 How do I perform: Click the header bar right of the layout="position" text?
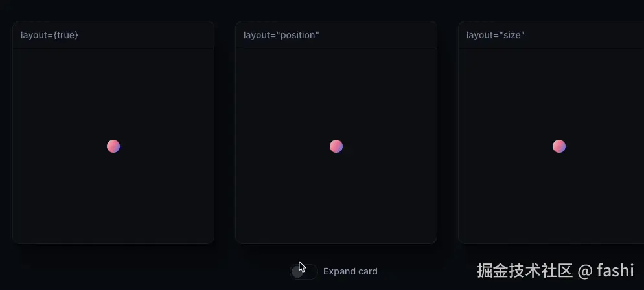tap(378, 35)
